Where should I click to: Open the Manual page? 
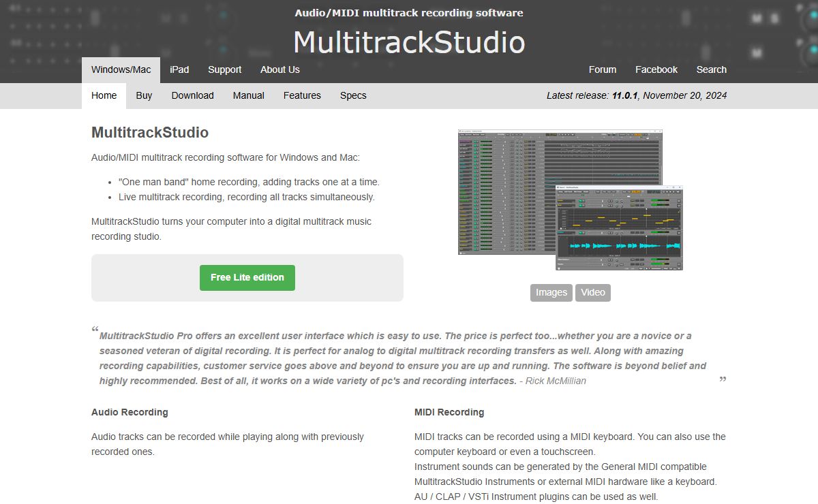tap(249, 95)
